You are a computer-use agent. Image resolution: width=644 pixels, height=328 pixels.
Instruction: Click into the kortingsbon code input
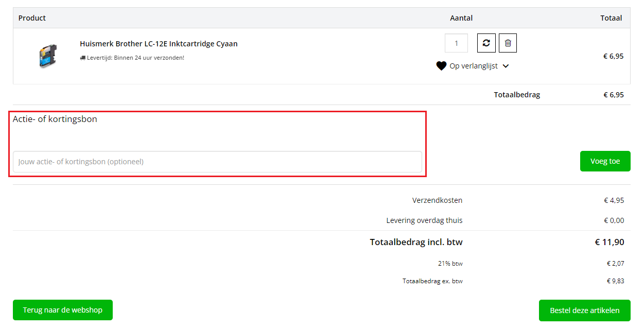point(217,162)
